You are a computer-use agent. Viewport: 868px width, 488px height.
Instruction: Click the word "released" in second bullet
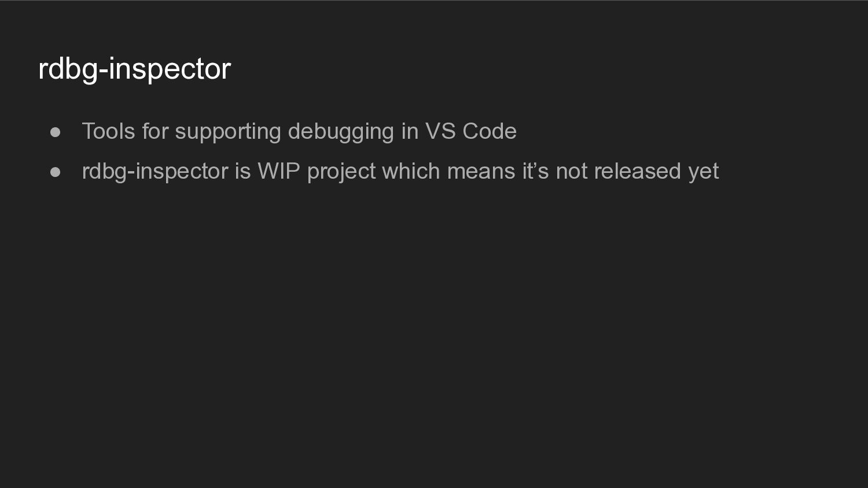click(638, 171)
